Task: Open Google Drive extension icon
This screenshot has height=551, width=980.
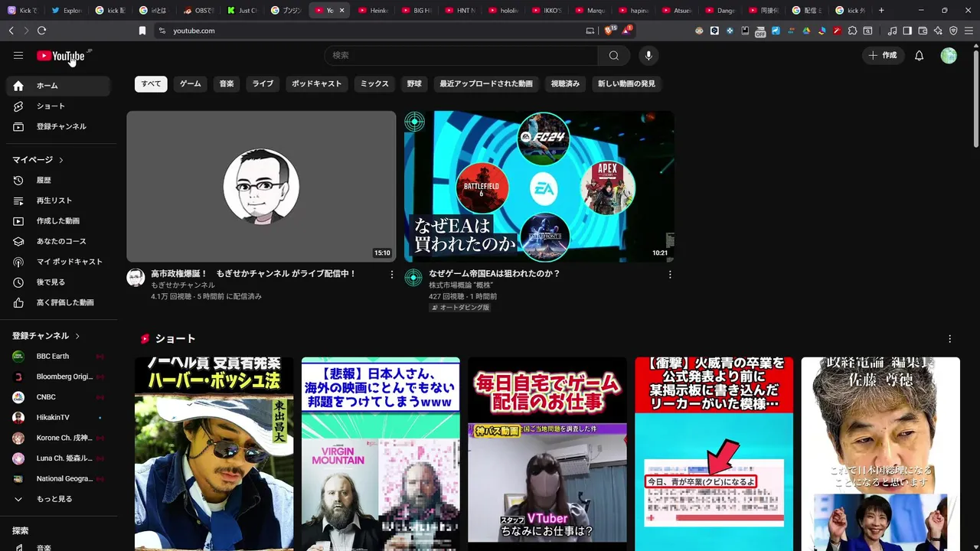Action: point(806,31)
